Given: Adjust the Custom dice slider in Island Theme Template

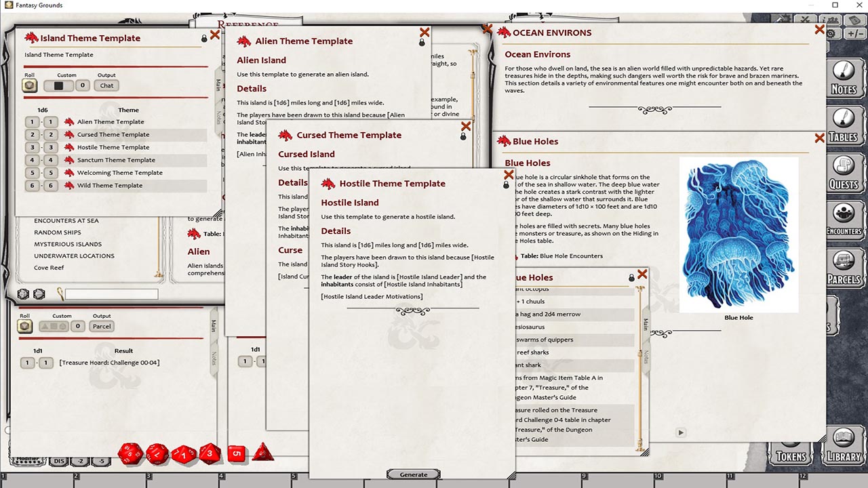Looking at the screenshot, I should pos(60,85).
